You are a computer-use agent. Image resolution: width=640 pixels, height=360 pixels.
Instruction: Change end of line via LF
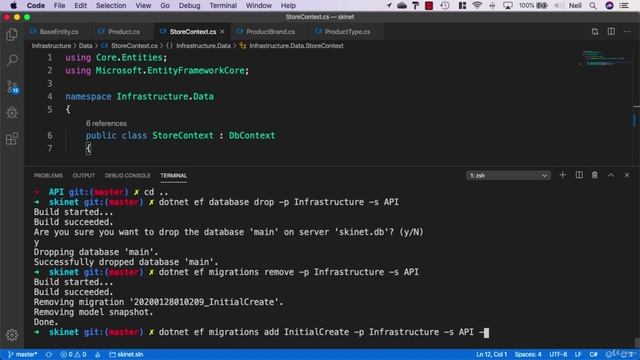pos(578,354)
